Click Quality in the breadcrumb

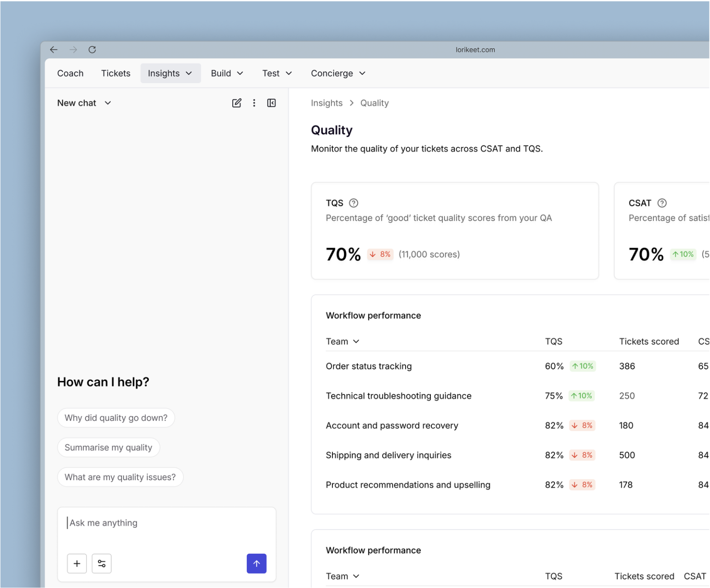[374, 103]
